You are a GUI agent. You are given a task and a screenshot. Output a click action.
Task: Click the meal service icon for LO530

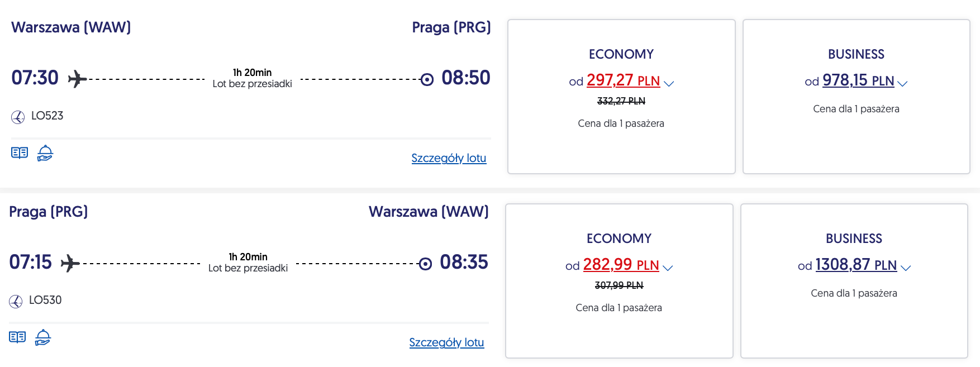pos(43,337)
